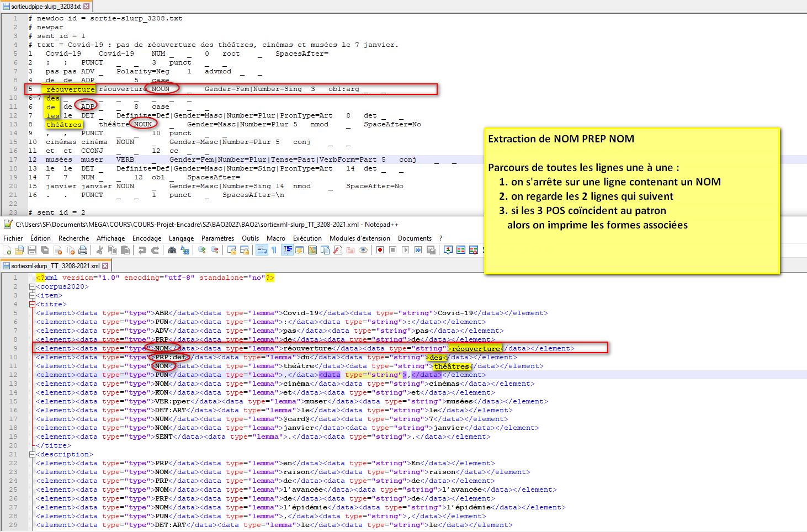Viewport: 807px width, 532px height.
Task: Create a new document with the New file icon
Action: (x=7, y=250)
